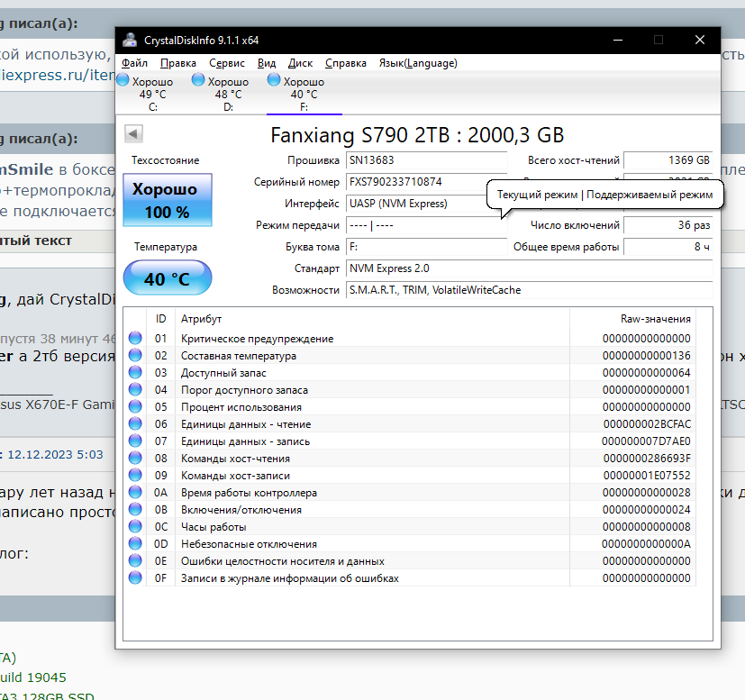Click raw value 000000002BCFAC
Viewport: 745px width, 700px height.
(x=647, y=424)
